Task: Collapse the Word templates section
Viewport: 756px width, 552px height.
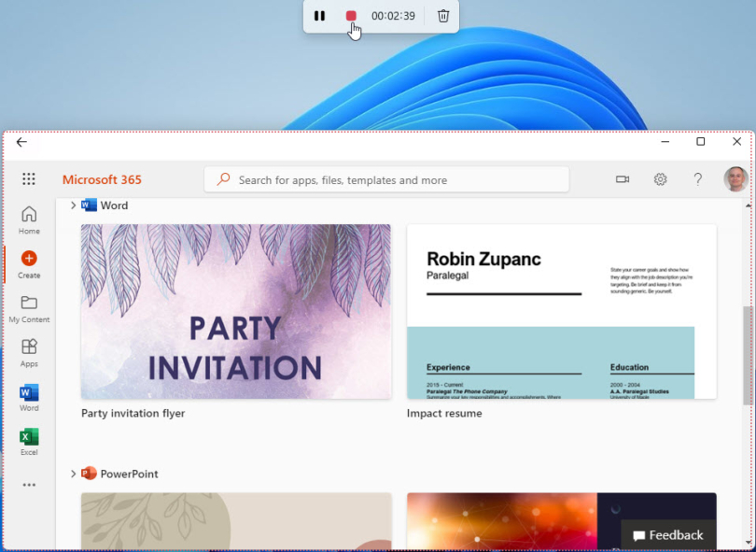Action: pos(74,205)
